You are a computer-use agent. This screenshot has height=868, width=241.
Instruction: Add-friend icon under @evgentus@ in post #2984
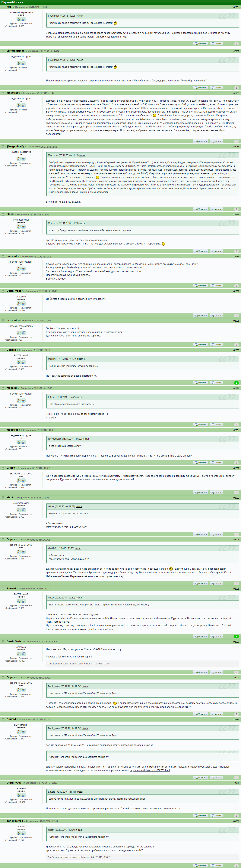point(19,159)
